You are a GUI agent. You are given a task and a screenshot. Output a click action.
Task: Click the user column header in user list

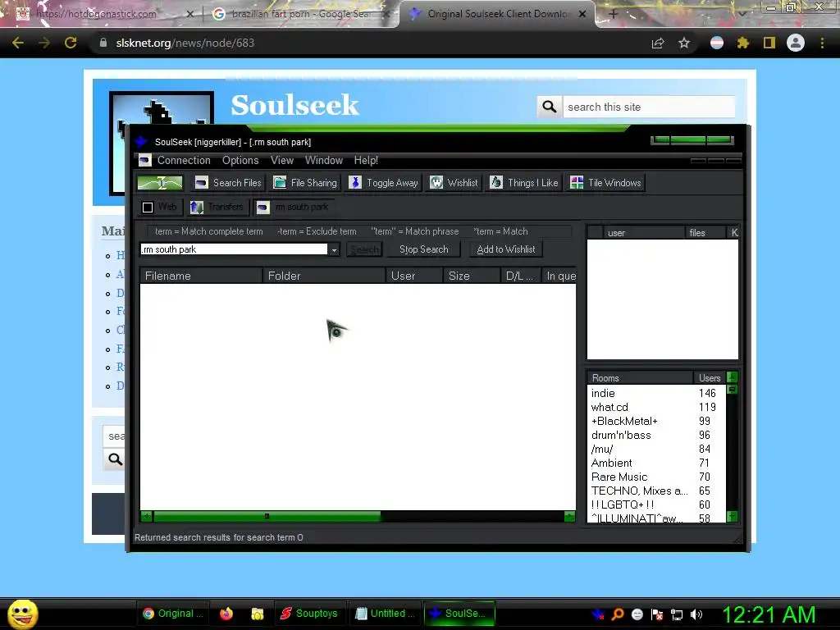(x=643, y=232)
